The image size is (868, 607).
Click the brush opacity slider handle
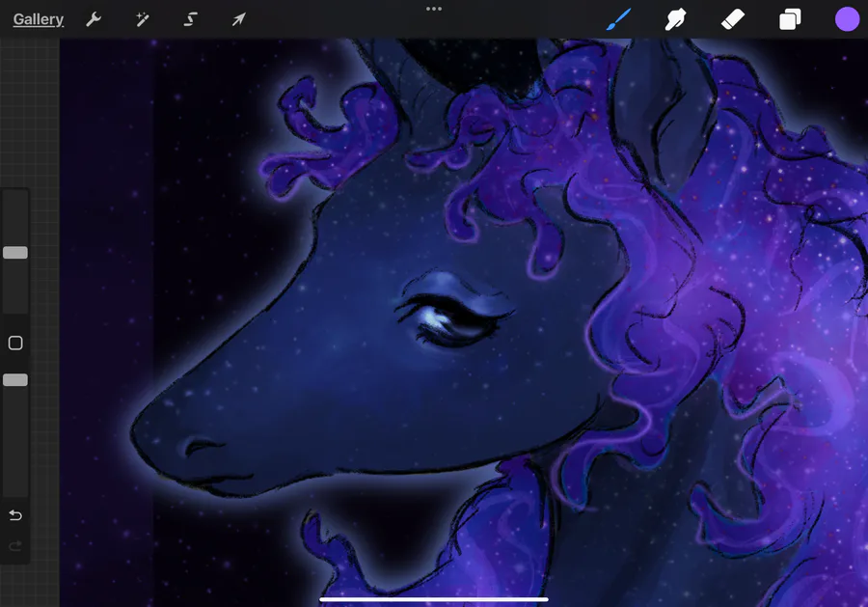(x=15, y=380)
